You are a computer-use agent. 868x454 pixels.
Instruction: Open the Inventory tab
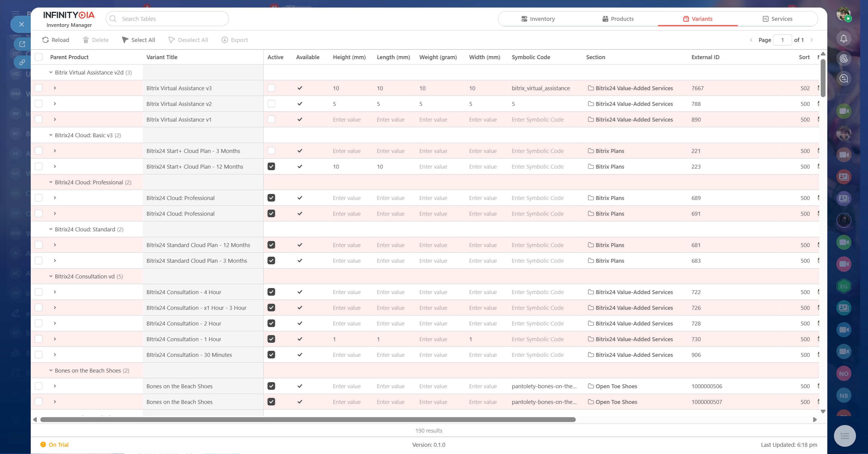pos(538,19)
